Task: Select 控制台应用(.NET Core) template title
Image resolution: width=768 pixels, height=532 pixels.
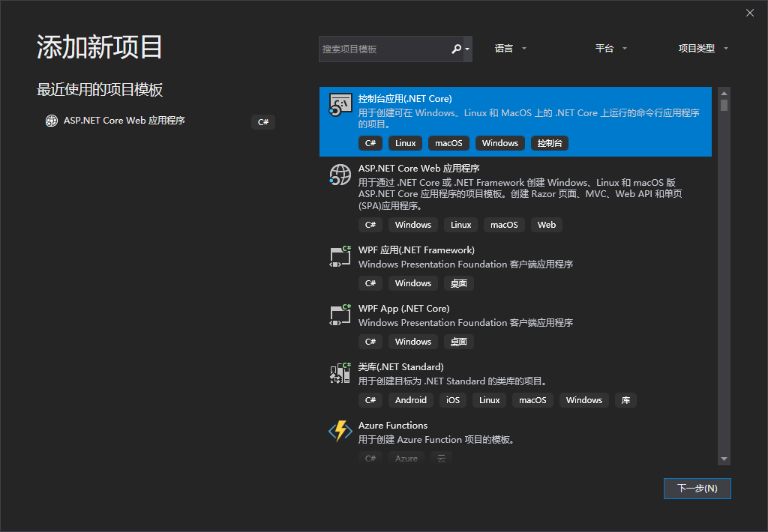Action: [x=405, y=99]
